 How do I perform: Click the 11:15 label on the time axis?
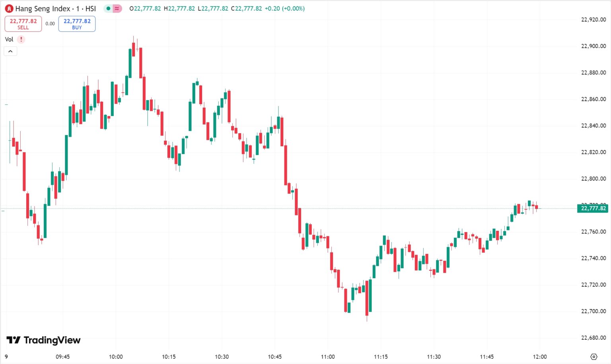[381, 356]
